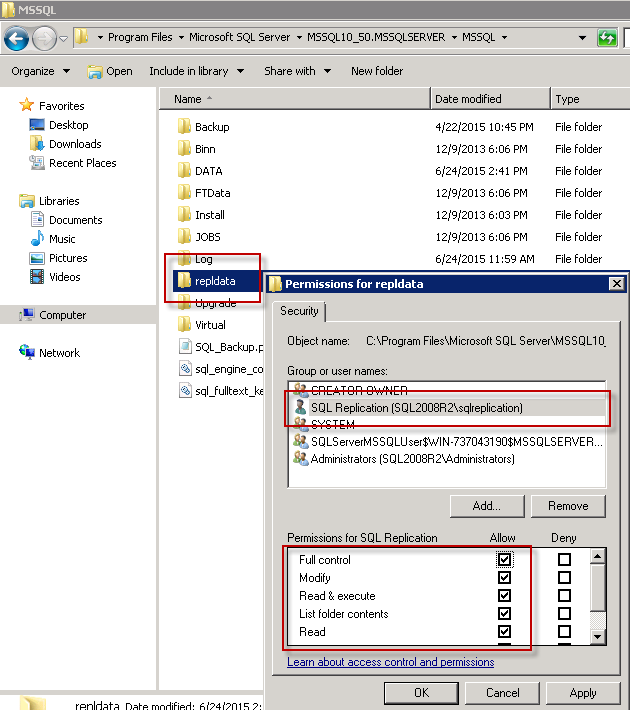Click the Desktop icon in navigation pane
The width and height of the screenshot is (630, 710).
[37, 125]
